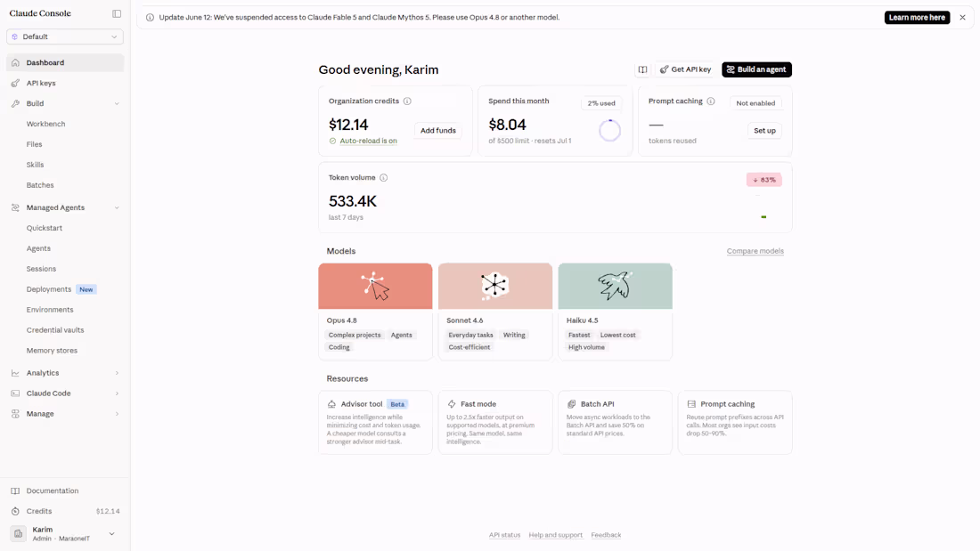The height and width of the screenshot is (551, 980).
Task: Click the green auto-reload check icon
Action: click(x=332, y=142)
